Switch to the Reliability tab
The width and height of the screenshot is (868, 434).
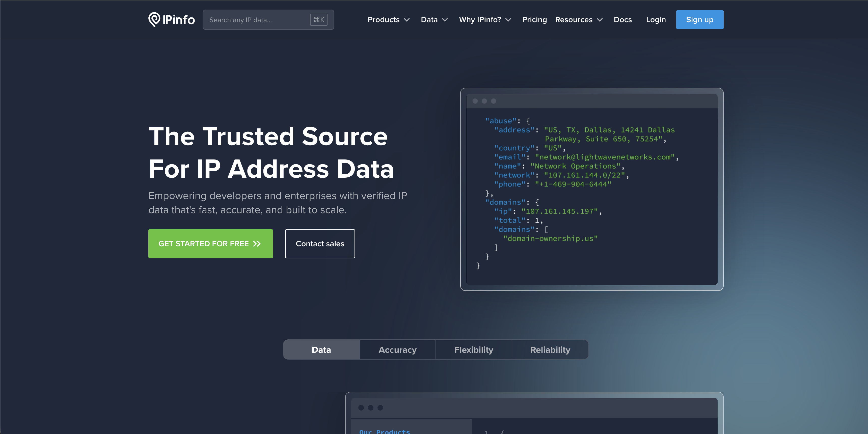coord(550,349)
